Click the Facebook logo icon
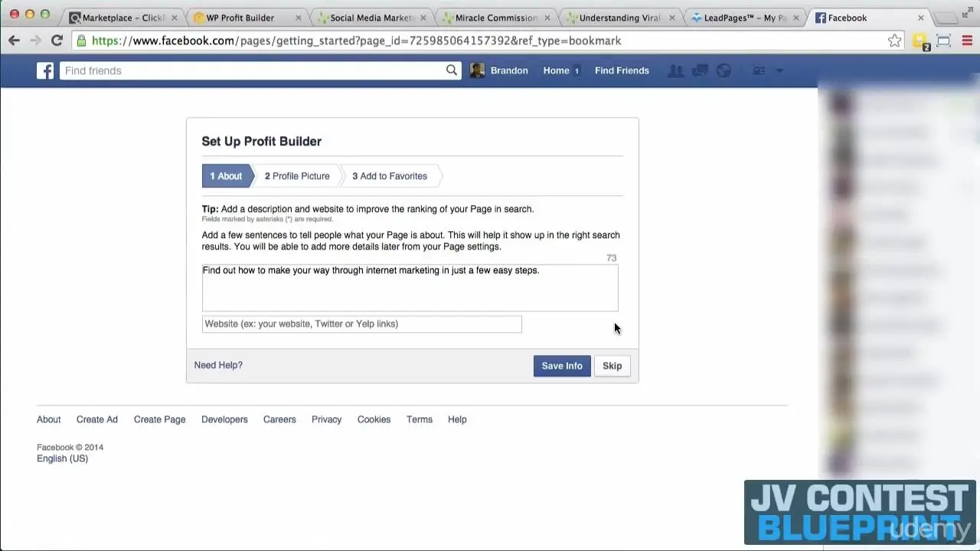 pyautogui.click(x=45, y=70)
